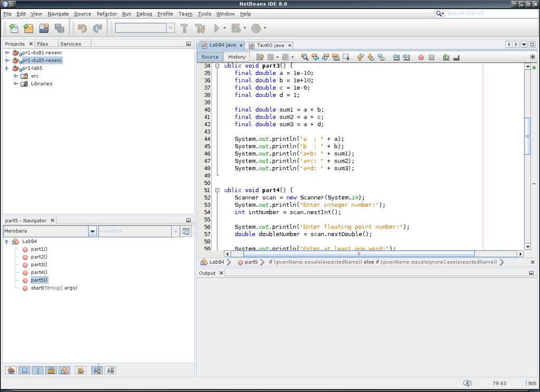Click the Shift Line Right icon

point(407,57)
